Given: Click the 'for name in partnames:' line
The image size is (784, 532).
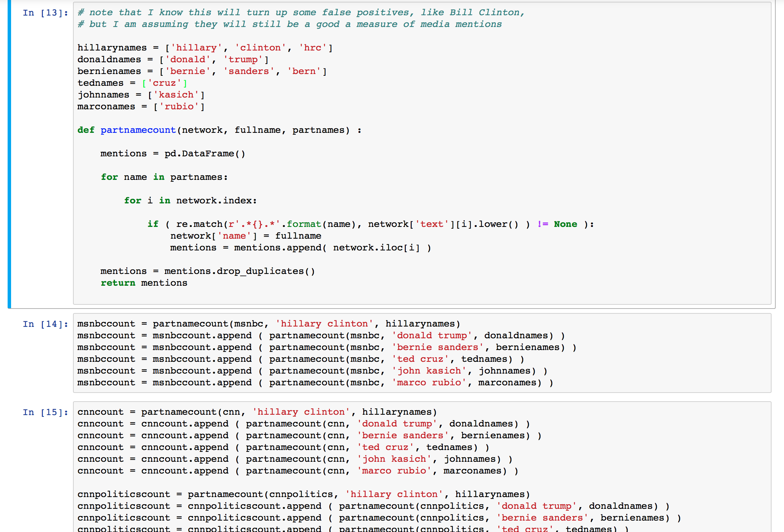Looking at the screenshot, I should tap(164, 177).
